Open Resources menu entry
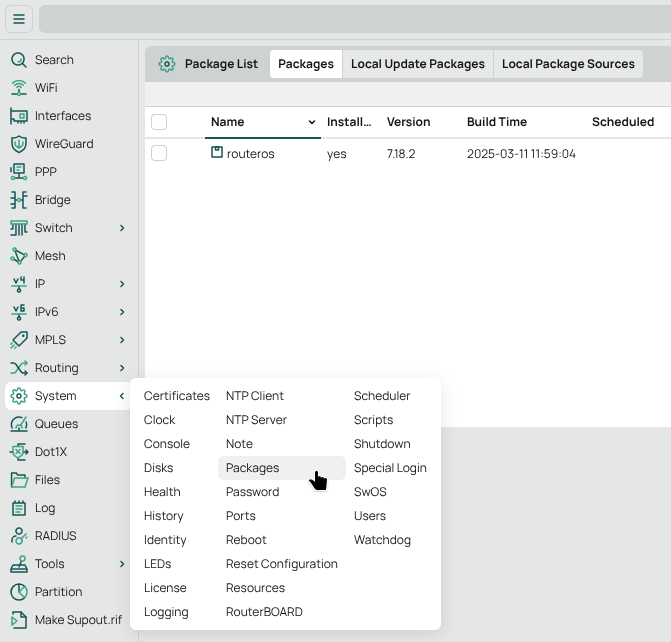671x642 pixels. pos(255,588)
